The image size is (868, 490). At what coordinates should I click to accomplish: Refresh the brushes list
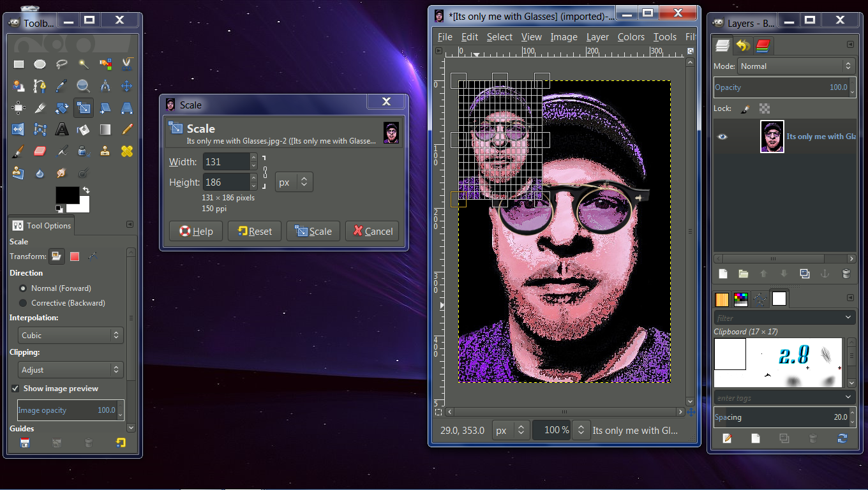(x=842, y=438)
